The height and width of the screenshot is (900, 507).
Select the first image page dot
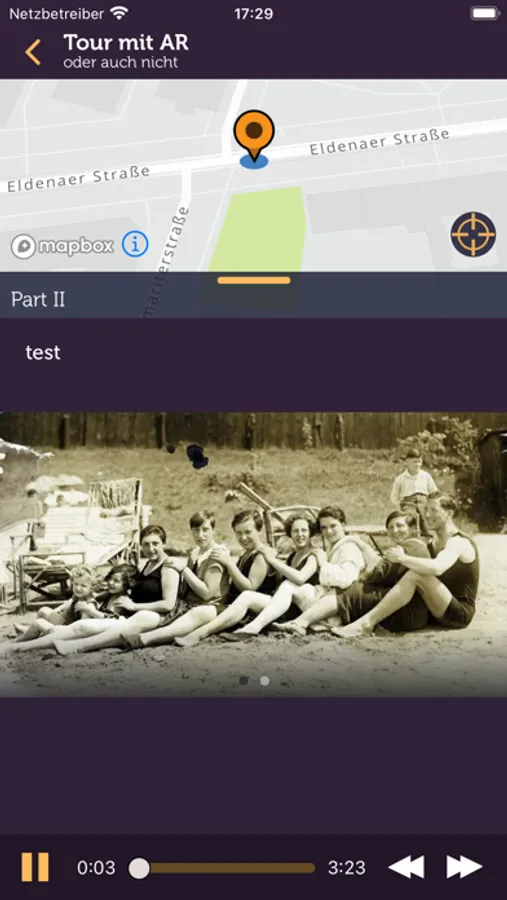tap(243, 681)
